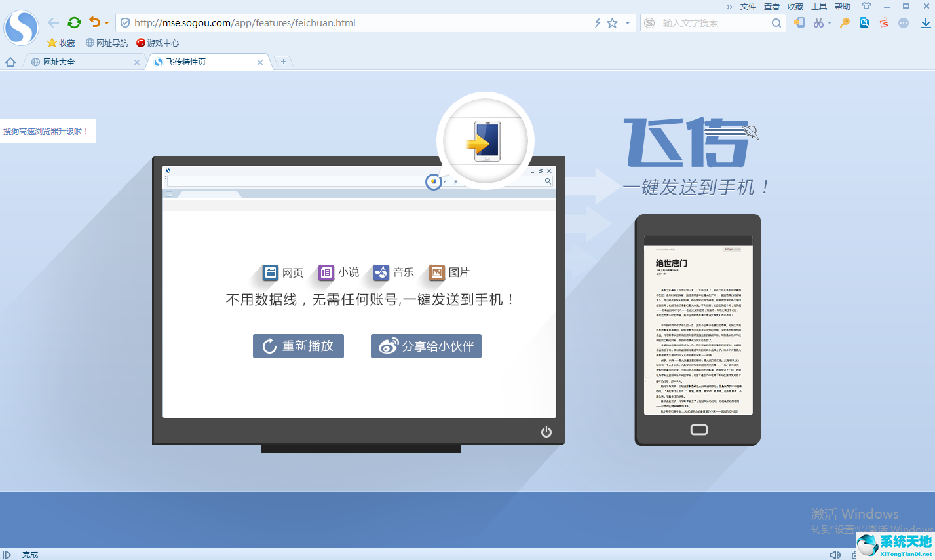Viewport: 935px width, 560px height.
Task: Click the magnifier search button in search box
Action: [x=776, y=23]
